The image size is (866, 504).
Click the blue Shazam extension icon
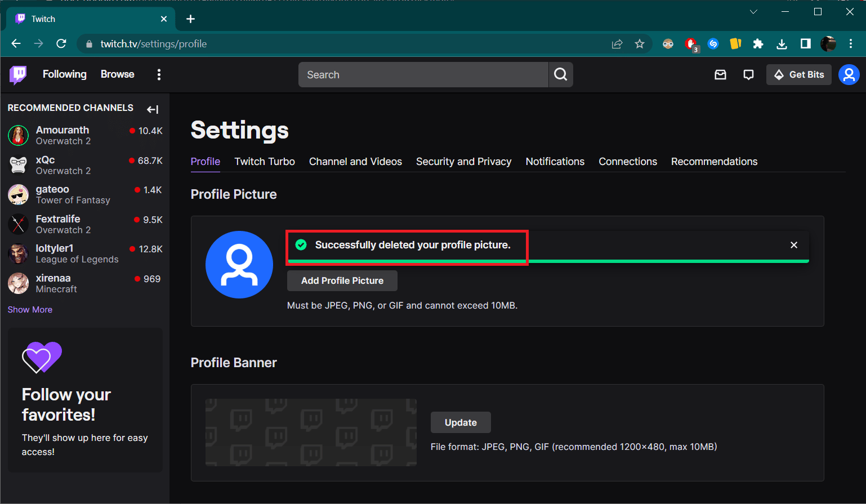point(713,44)
